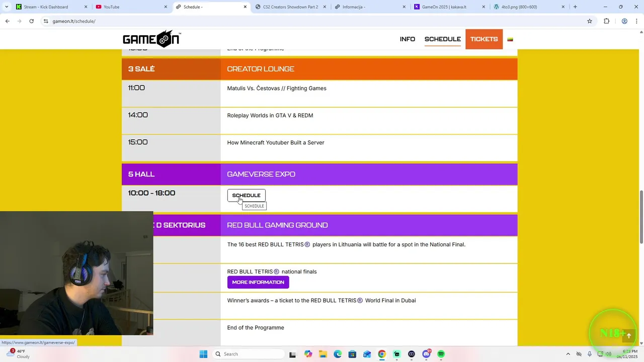This screenshot has width=644, height=362.
Task: Select the text "Roleplay Worlds in GTA V & REDM"
Action: [x=270, y=116]
